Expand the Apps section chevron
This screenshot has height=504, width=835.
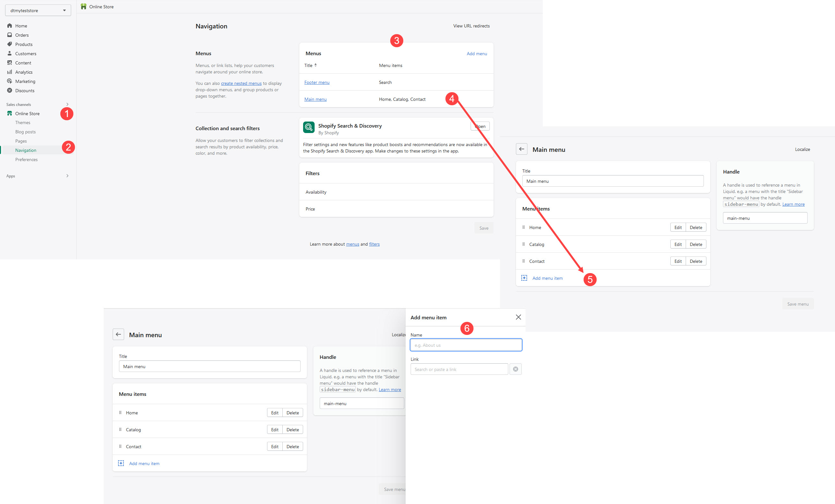67,176
